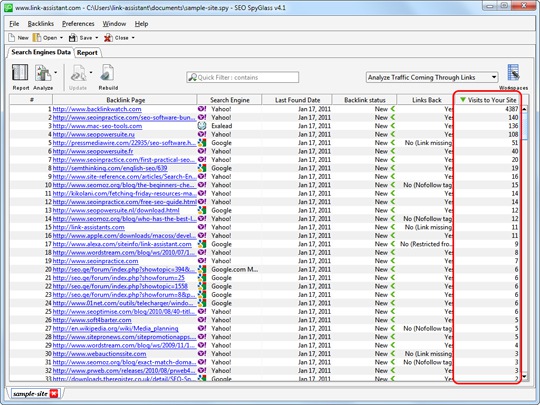Click the Exalead icon in row 3
540x405 pixels.
coord(202,126)
